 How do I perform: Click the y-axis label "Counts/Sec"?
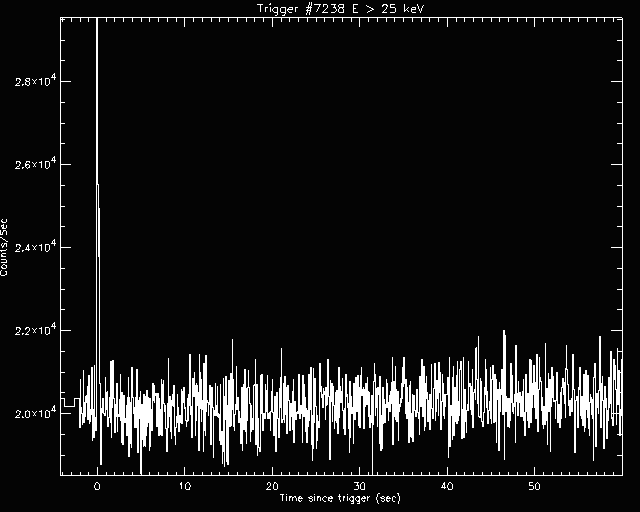tap(4, 247)
